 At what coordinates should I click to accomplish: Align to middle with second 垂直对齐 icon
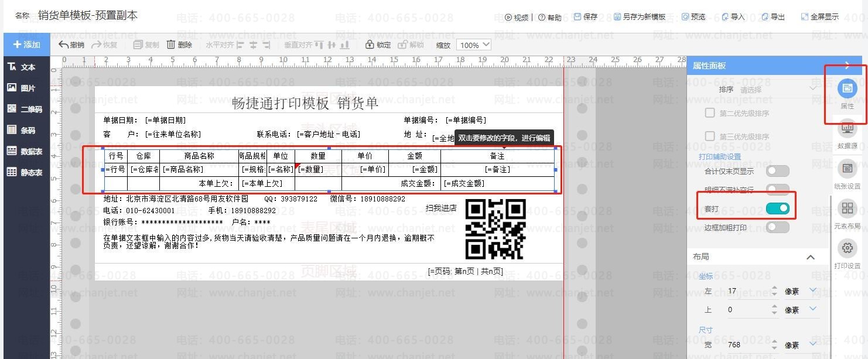pyautogui.click(x=332, y=45)
